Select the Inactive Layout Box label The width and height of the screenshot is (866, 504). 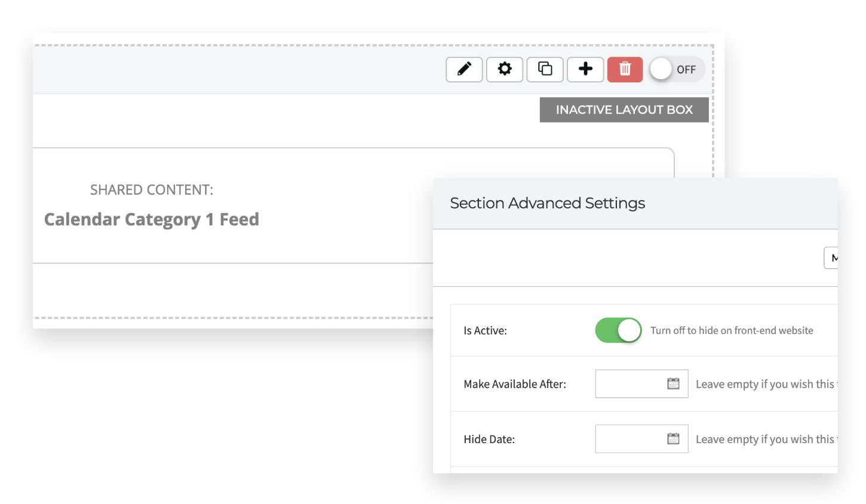624,109
